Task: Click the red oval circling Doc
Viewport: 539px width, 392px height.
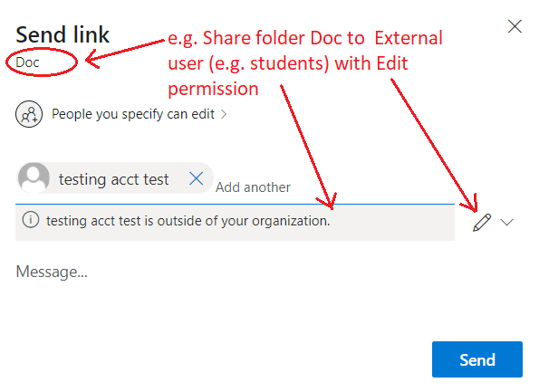Action: pyautogui.click(x=42, y=62)
